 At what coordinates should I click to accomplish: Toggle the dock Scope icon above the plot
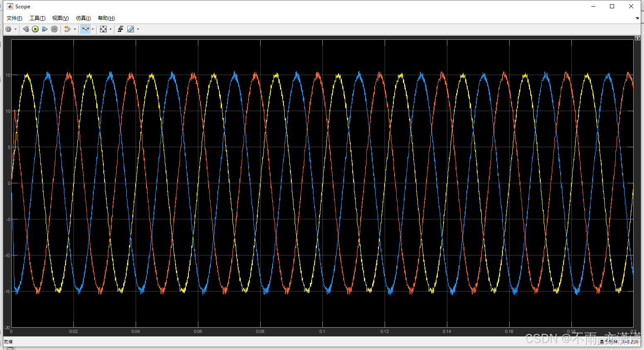click(637, 38)
